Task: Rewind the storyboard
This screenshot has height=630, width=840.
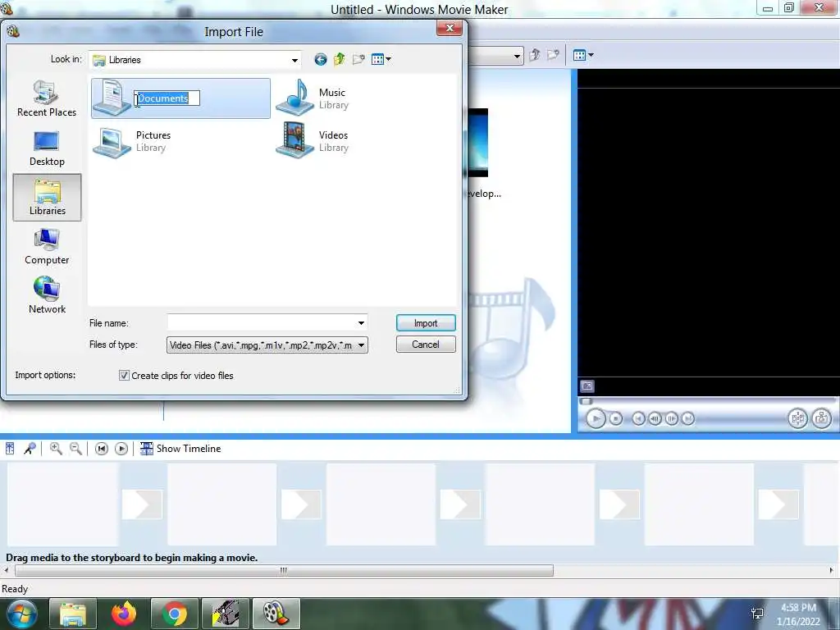Action: pyautogui.click(x=101, y=449)
